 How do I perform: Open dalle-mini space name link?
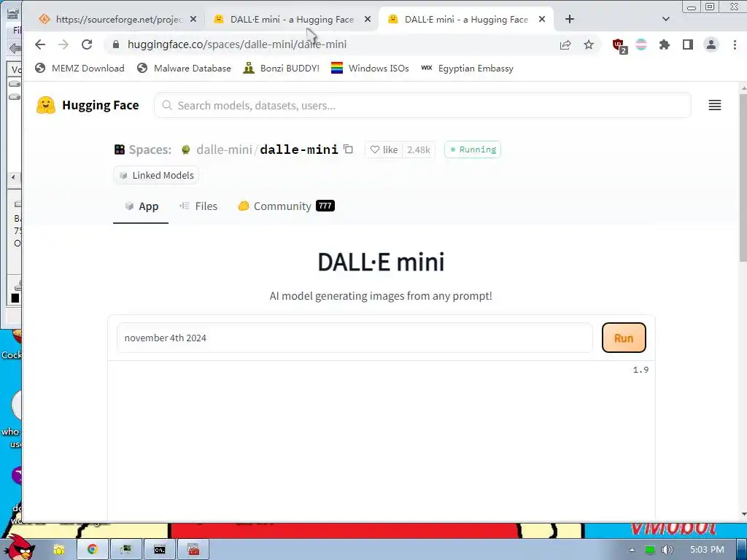point(298,149)
